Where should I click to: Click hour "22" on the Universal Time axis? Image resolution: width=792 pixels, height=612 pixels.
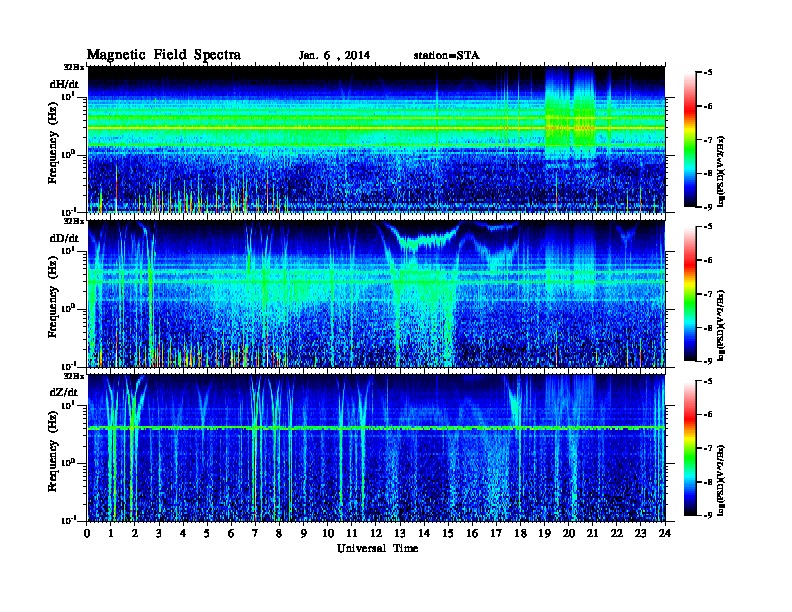(x=617, y=533)
